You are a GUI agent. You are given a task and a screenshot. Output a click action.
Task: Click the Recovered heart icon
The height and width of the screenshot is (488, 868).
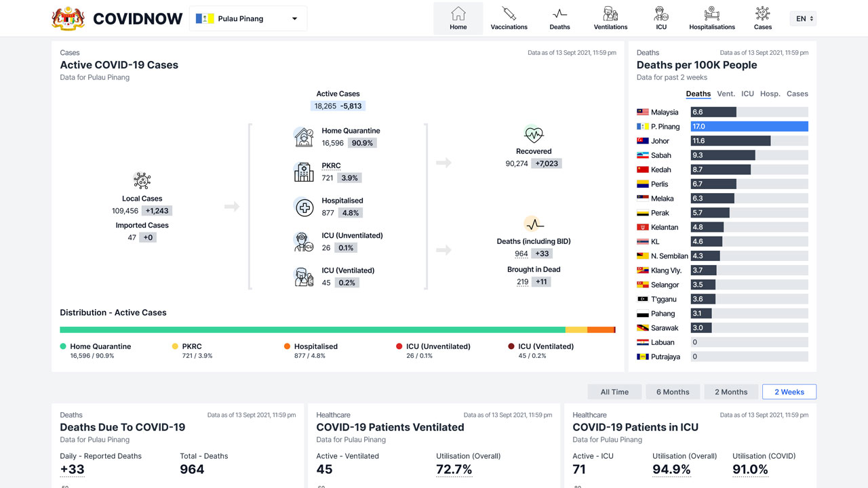(534, 134)
